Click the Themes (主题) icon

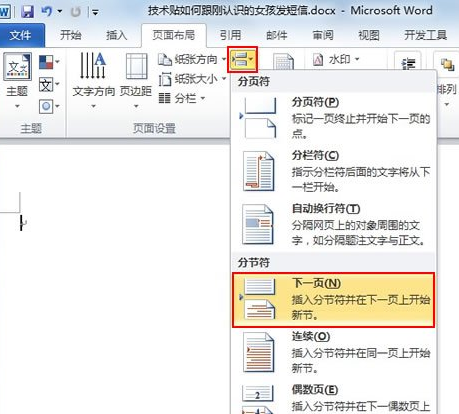point(18,80)
